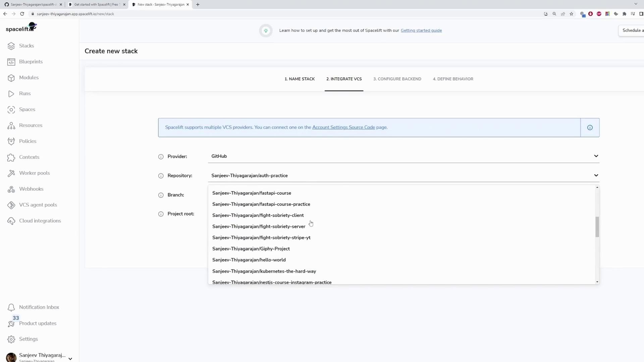The height and width of the screenshot is (362, 644).
Task: Switch to Name Stack step tab
Action: click(x=300, y=79)
